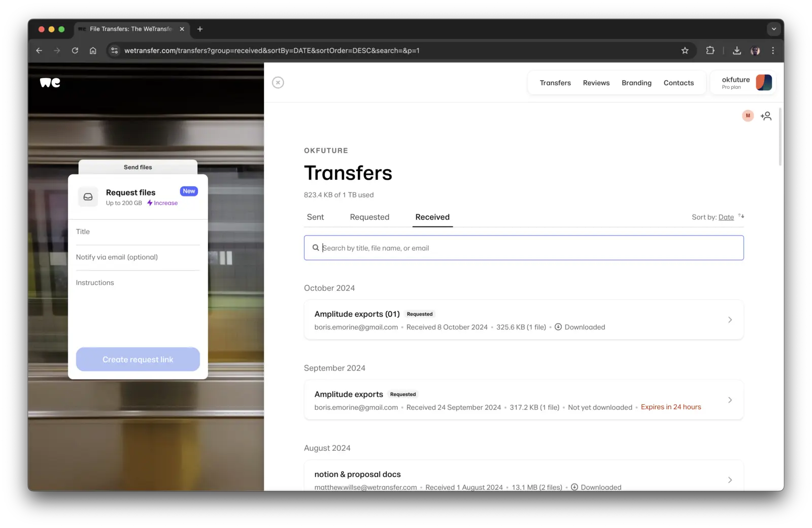This screenshot has width=812, height=528.
Task: Click the October 2024 heading
Action: click(329, 288)
